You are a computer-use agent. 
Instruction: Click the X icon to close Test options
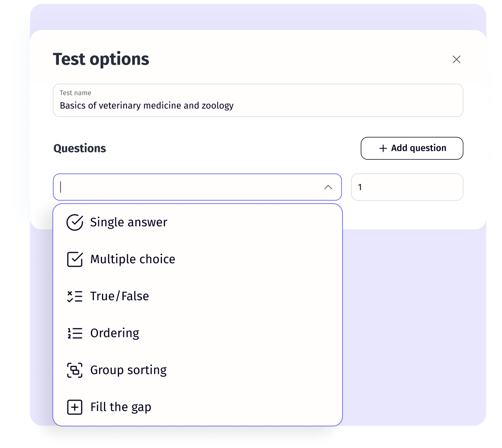[x=456, y=59]
